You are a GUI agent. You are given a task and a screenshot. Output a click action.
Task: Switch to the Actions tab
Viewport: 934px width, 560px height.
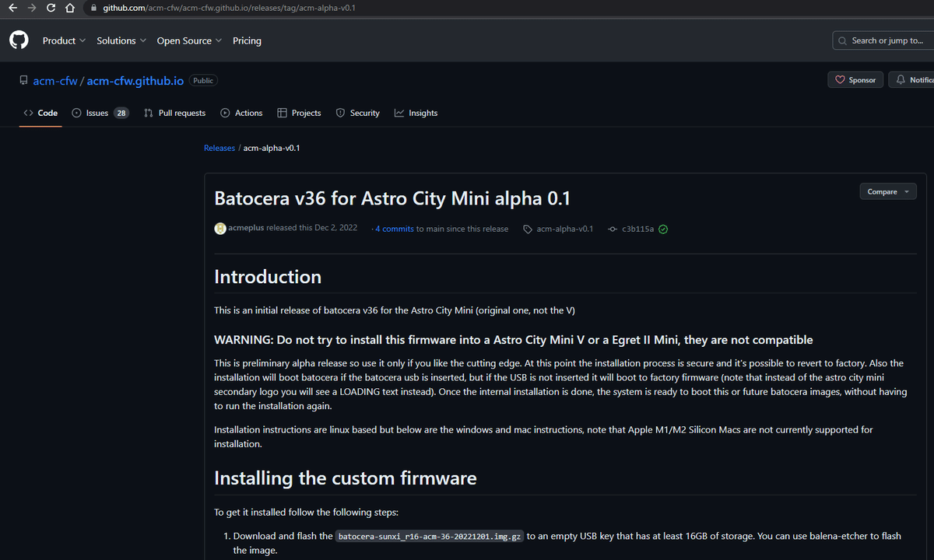(241, 113)
